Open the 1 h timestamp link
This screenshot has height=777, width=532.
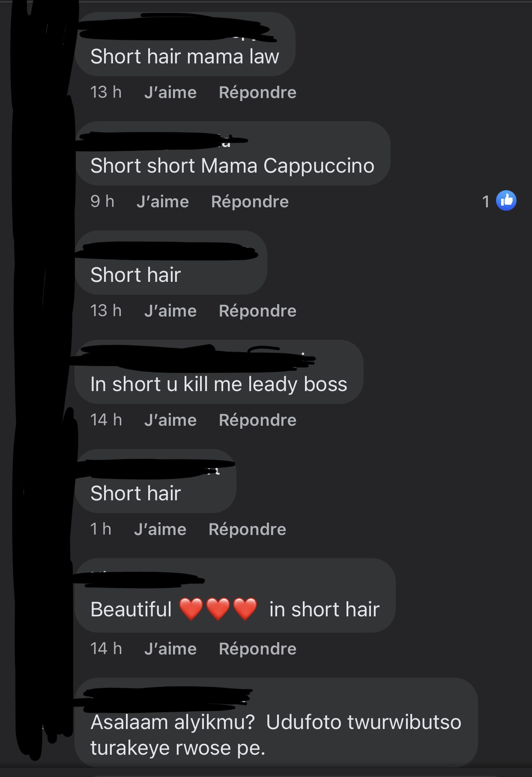[101, 529]
